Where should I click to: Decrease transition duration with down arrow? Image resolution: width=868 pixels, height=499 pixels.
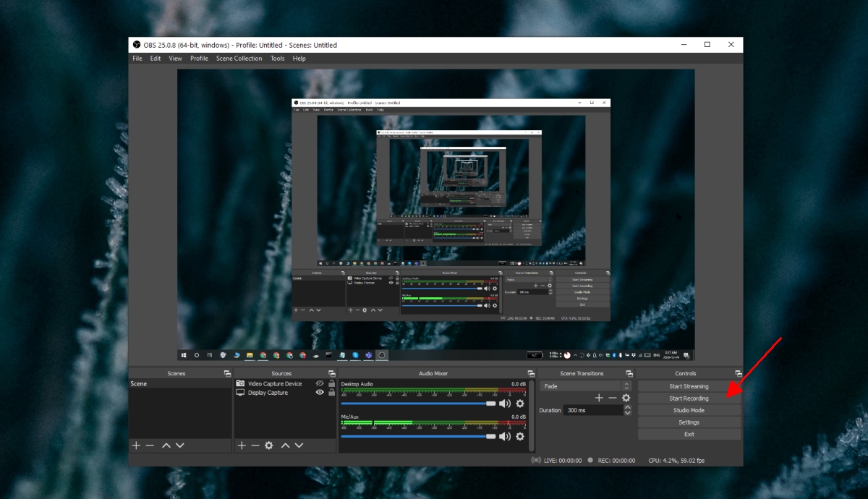pos(627,413)
